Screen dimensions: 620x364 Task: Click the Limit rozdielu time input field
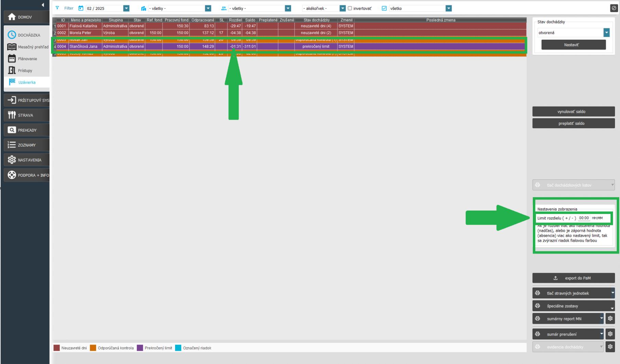pyautogui.click(x=584, y=218)
